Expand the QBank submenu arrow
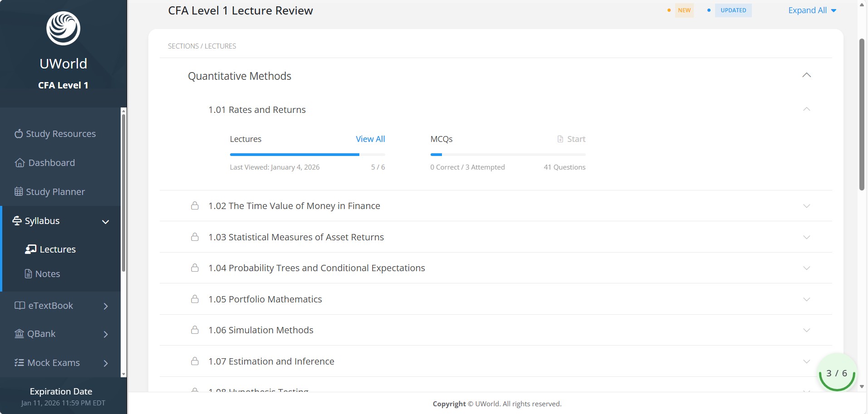This screenshot has width=868, height=414. [x=106, y=334]
